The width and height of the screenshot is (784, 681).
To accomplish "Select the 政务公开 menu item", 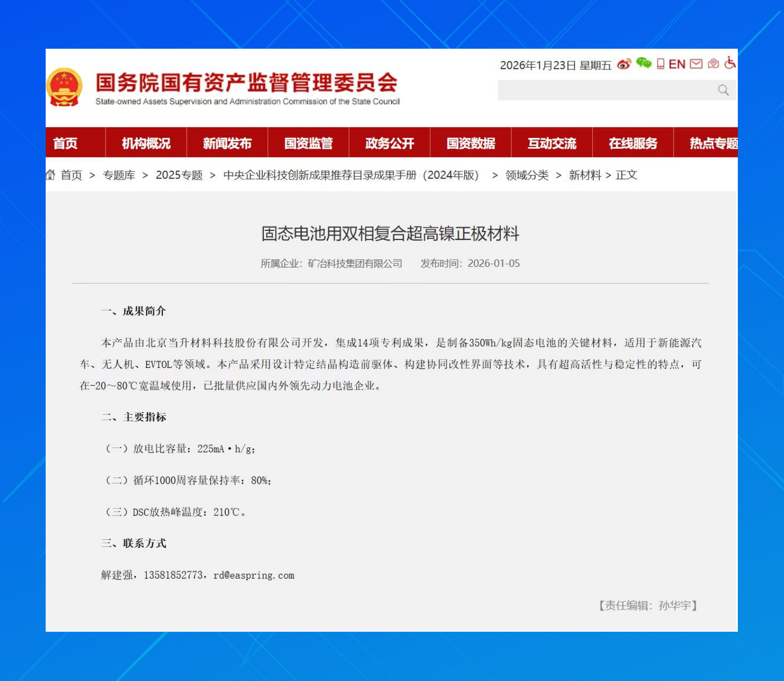I will (390, 143).
